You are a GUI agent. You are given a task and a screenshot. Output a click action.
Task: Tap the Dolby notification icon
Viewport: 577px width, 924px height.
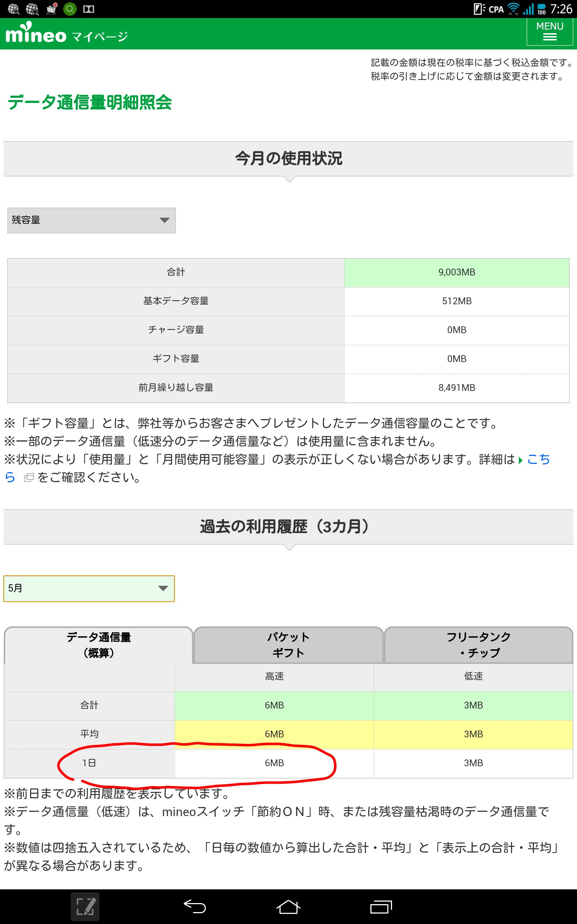[x=89, y=9]
